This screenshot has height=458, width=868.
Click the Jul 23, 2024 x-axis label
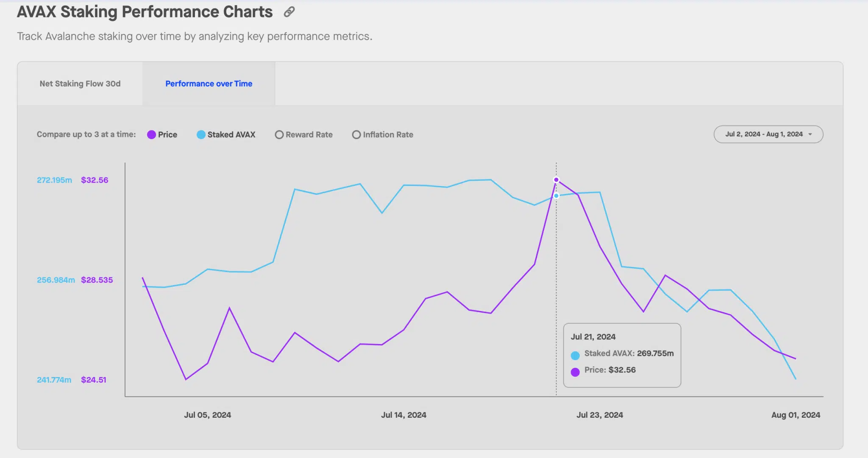pos(599,415)
